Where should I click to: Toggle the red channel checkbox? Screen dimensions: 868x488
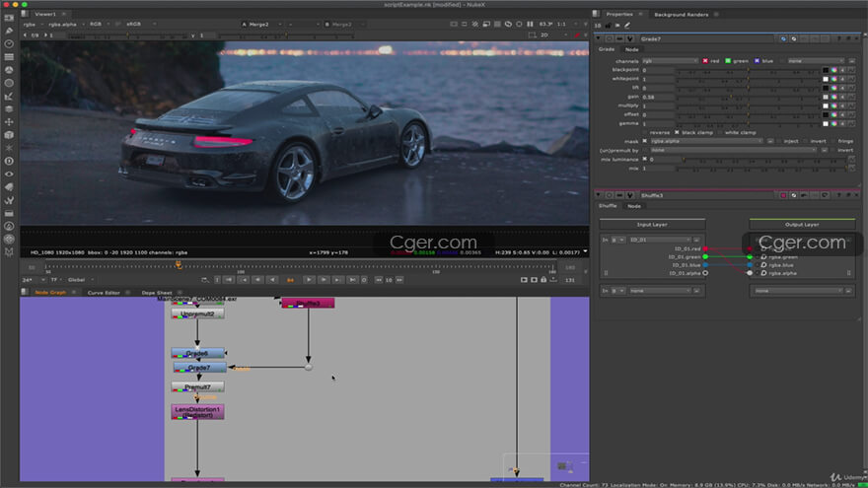[x=705, y=61]
